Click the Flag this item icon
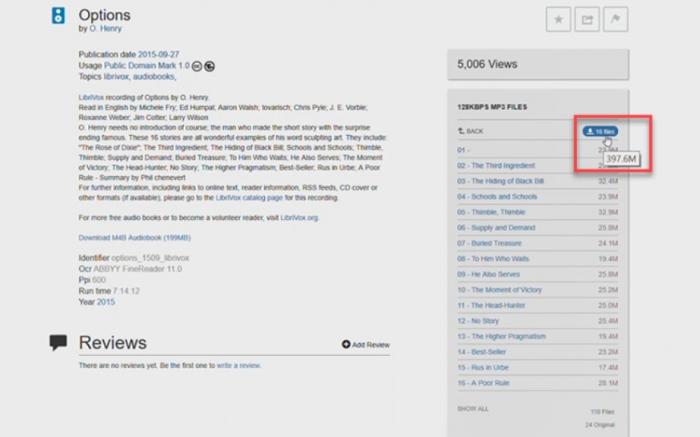The width and height of the screenshot is (700, 437). click(616, 19)
